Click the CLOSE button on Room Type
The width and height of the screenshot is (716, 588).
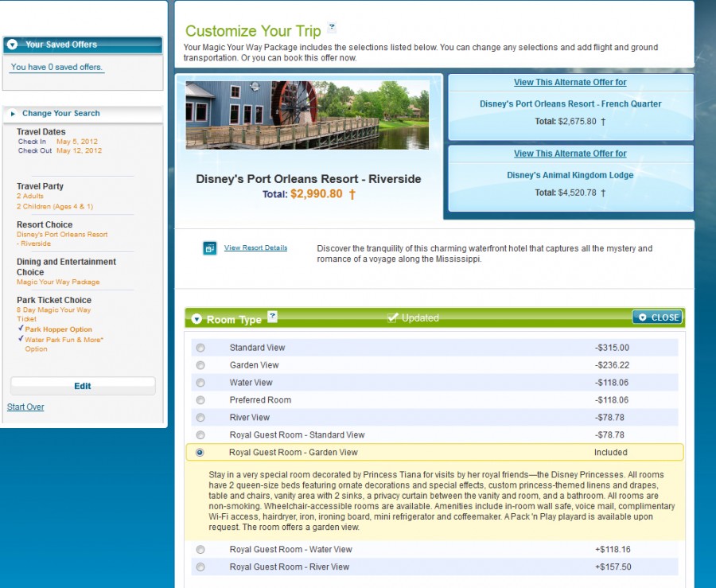click(658, 317)
